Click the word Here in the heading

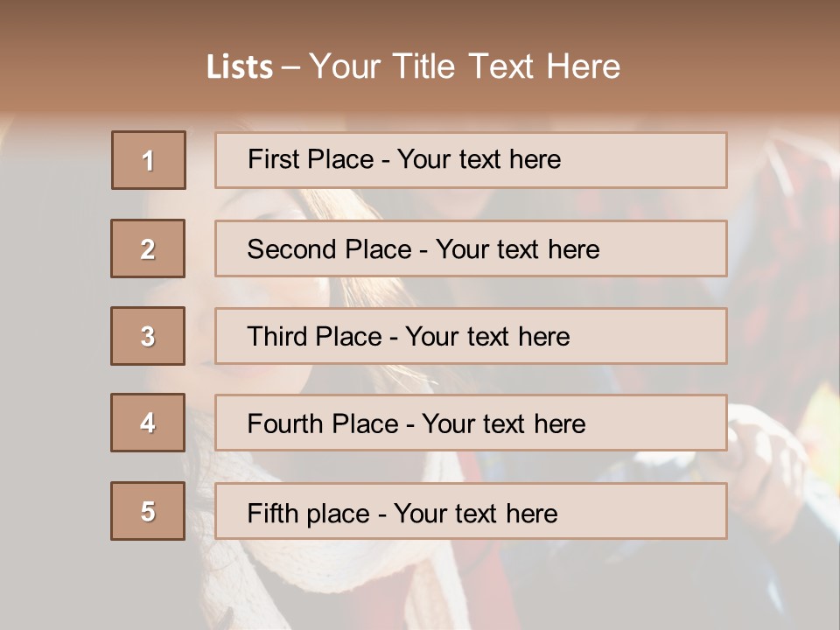click(583, 66)
